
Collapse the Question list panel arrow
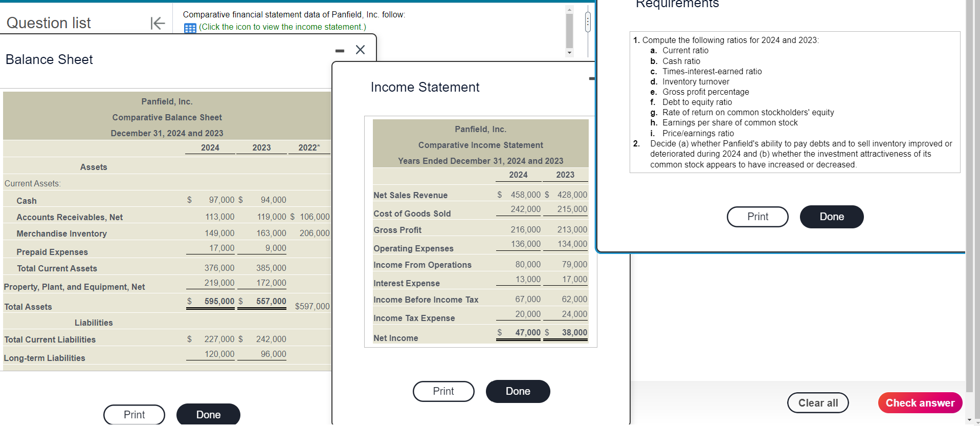tap(158, 23)
